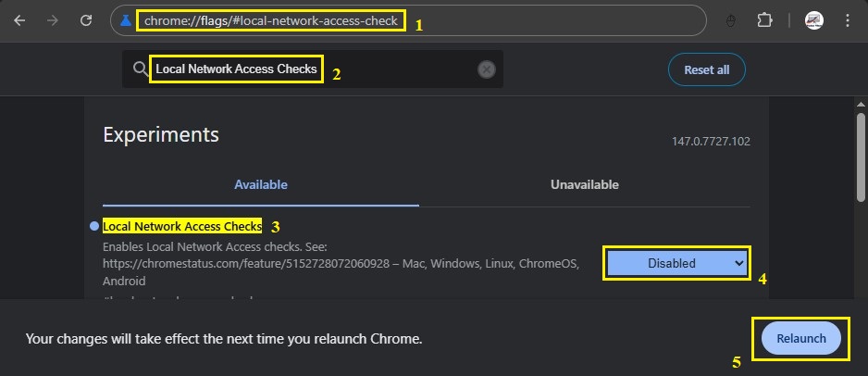The height and width of the screenshot is (376, 868).
Task: Open the Disabled dropdown for Local Network Access
Action: tap(676, 263)
